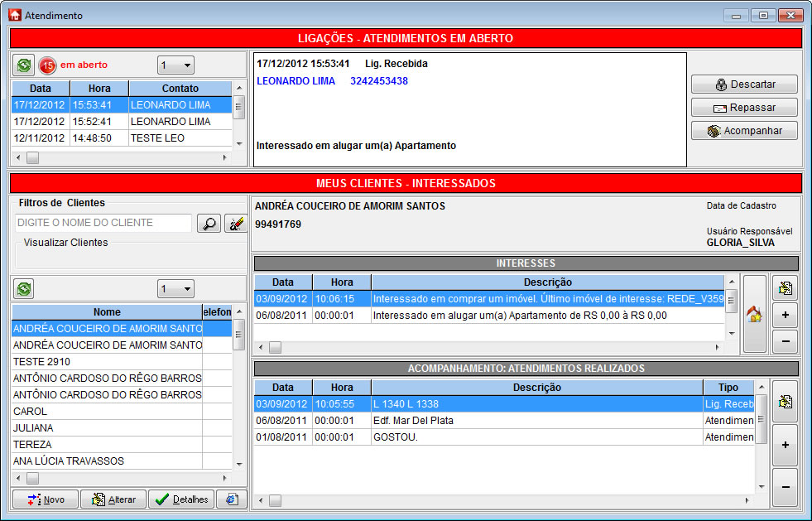The image size is (812, 521).
Task: Click the magnifier search clients icon
Action: 209,223
